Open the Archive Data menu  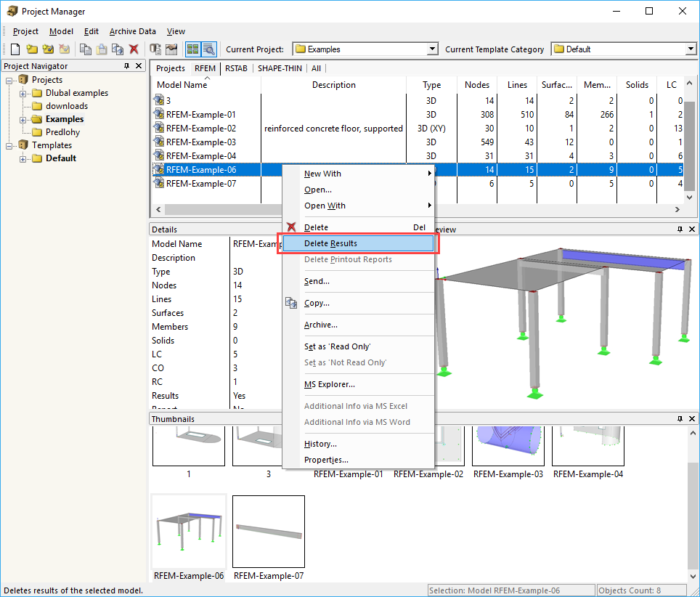(133, 31)
